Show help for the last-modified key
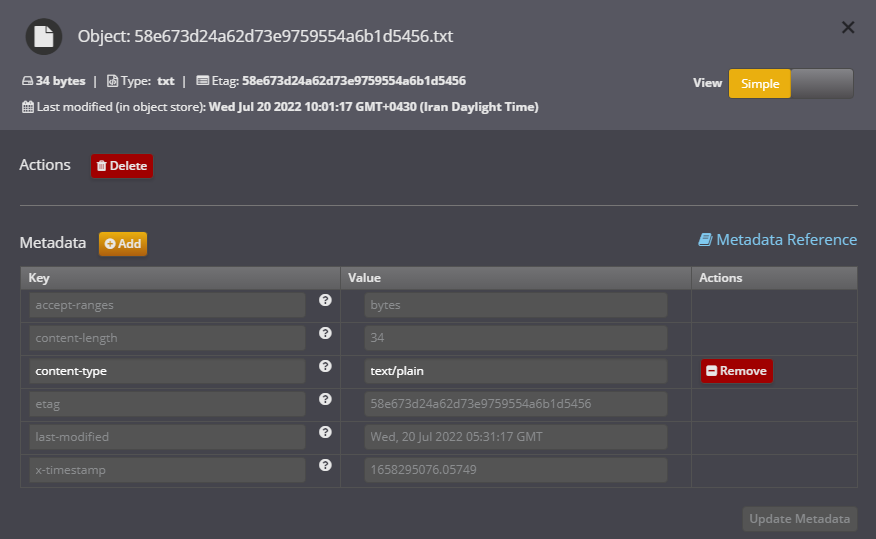 (325, 432)
